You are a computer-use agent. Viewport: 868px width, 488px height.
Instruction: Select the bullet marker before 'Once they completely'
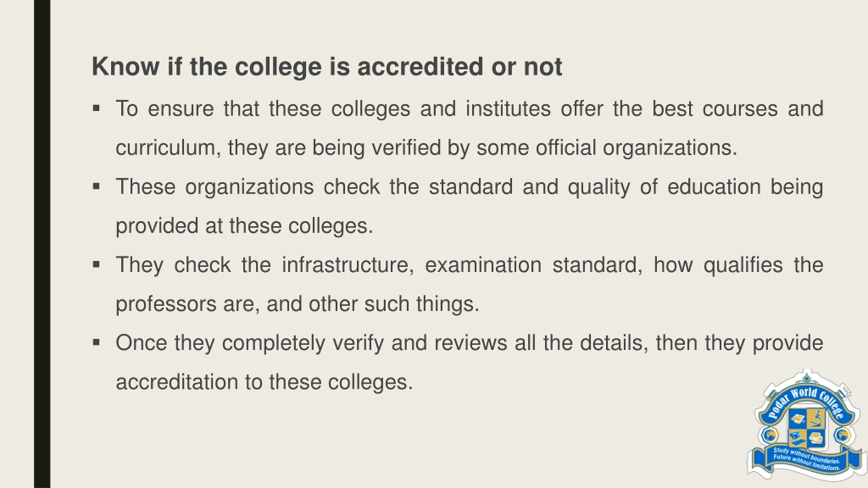(97, 342)
